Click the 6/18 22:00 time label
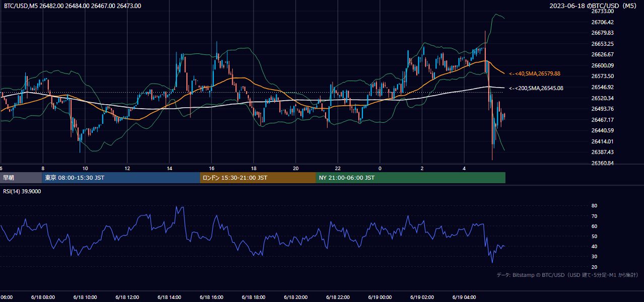The width and height of the screenshot is (644, 302). click(338, 297)
